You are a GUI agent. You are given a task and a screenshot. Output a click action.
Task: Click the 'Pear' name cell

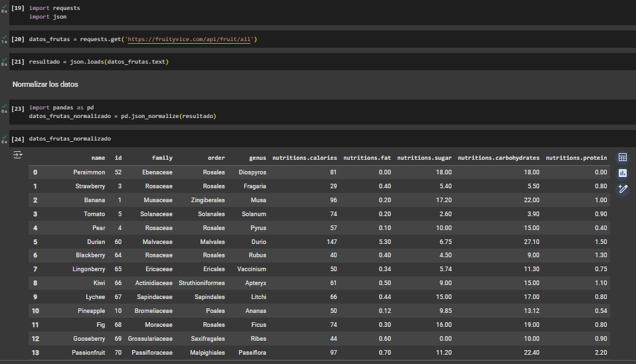pos(98,228)
